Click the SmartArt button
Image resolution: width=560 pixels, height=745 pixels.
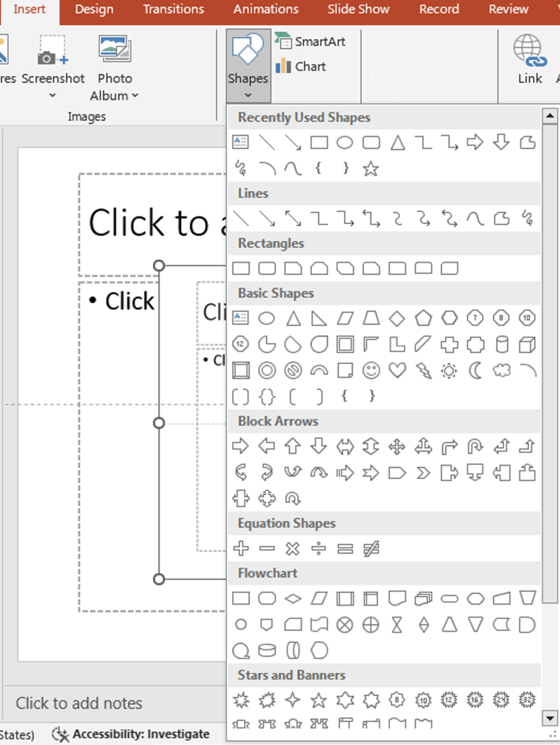tap(310, 41)
